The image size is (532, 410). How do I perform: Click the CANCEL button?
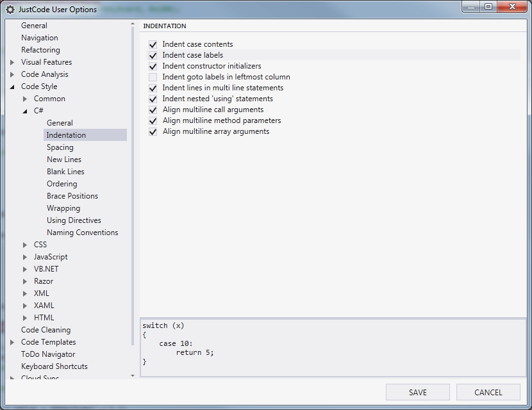tap(488, 392)
